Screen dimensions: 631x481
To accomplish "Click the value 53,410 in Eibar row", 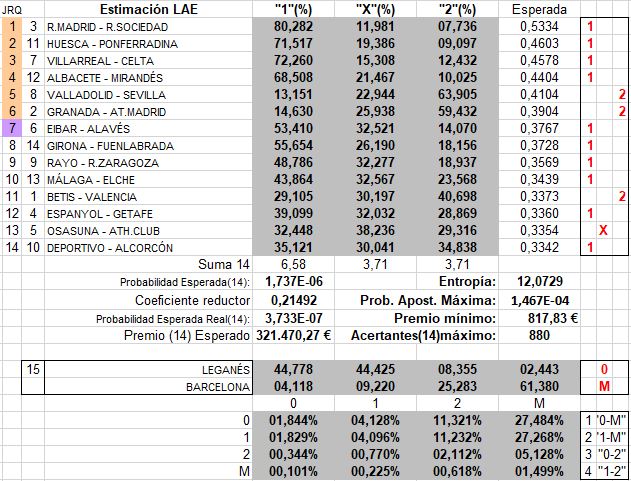I will pyautogui.click(x=293, y=128).
